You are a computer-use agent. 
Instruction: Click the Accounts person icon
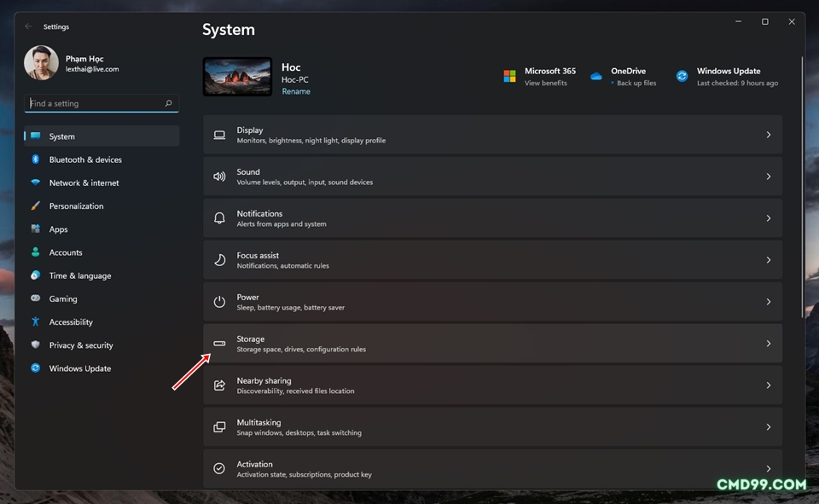pyautogui.click(x=36, y=252)
